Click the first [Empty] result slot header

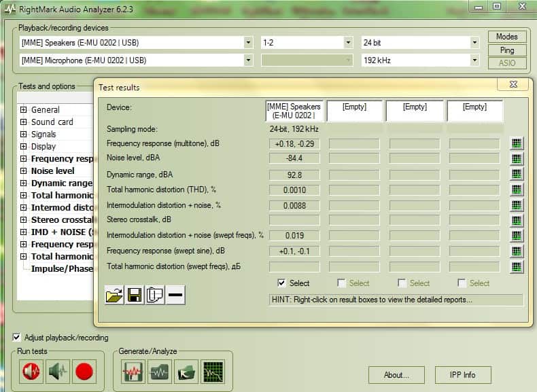[x=354, y=111]
